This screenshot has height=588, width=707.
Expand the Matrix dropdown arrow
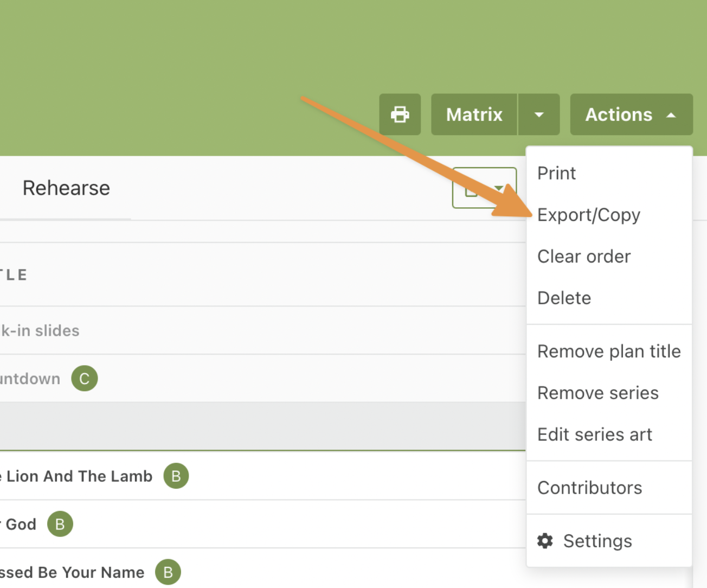[x=539, y=114]
